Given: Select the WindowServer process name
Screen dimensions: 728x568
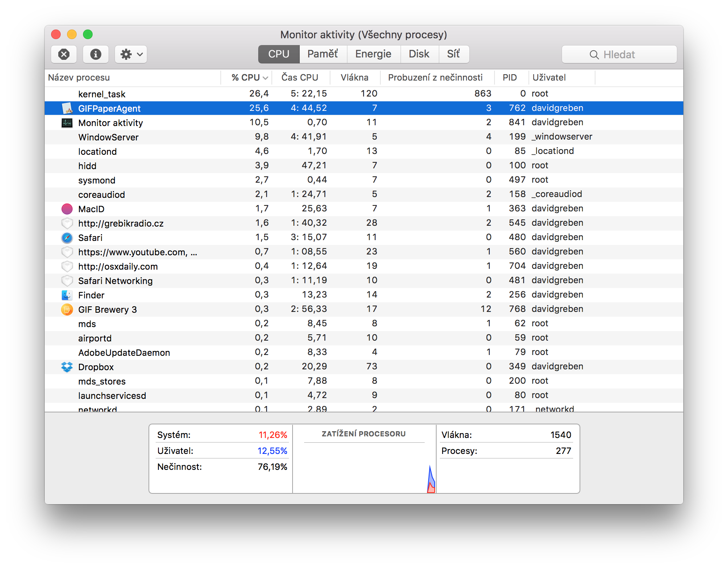Looking at the screenshot, I should 109,137.
